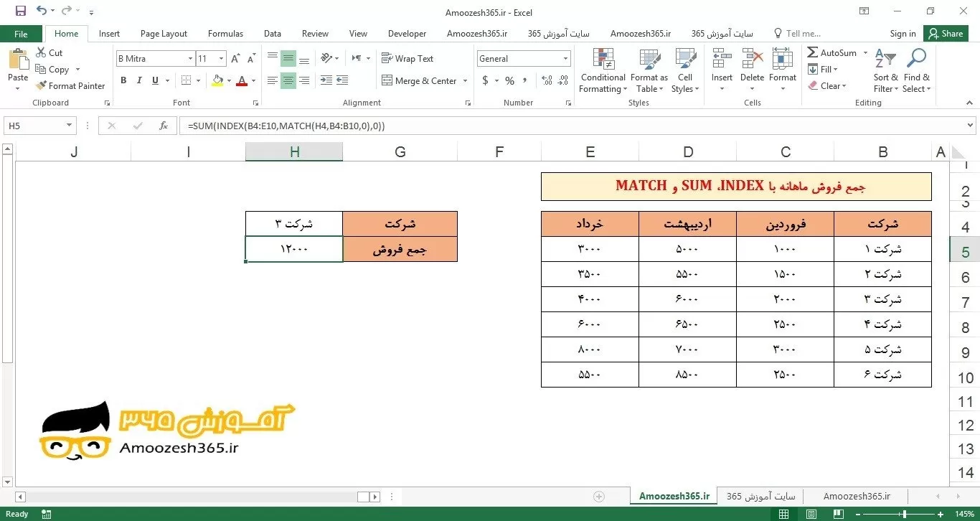
Task: Select the bold Amoozesh365.ir sheet tab
Action: tap(674, 496)
